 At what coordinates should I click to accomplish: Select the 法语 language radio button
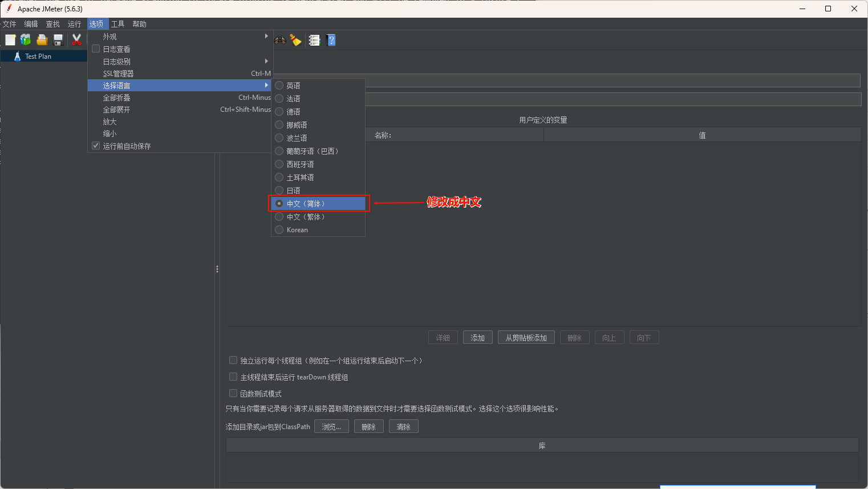(279, 99)
